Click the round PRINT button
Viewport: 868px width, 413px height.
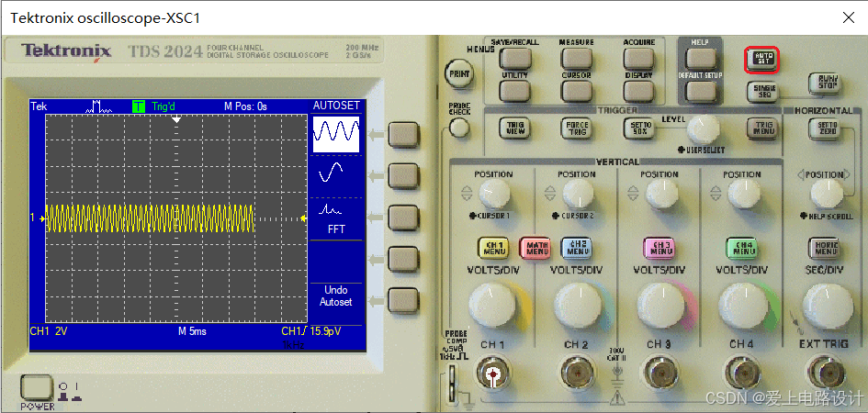459,73
